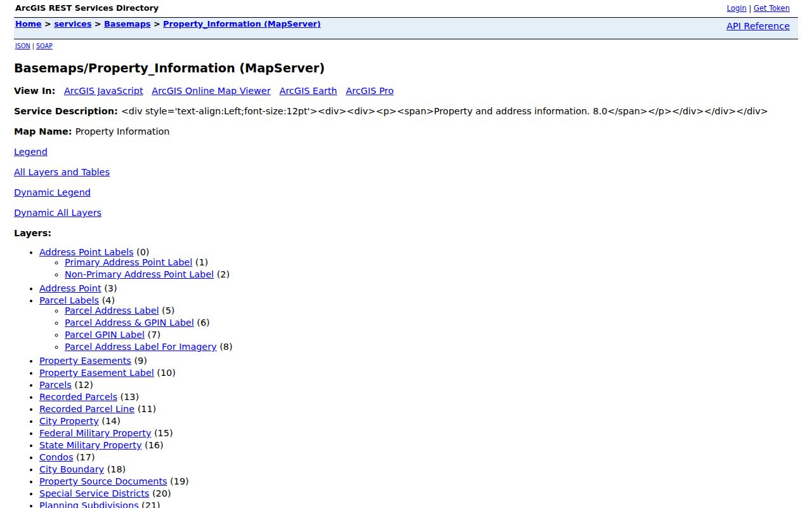The width and height of the screenshot is (812, 508).
Task: Open the Address Point layer (3)
Action: [x=70, y=288]
